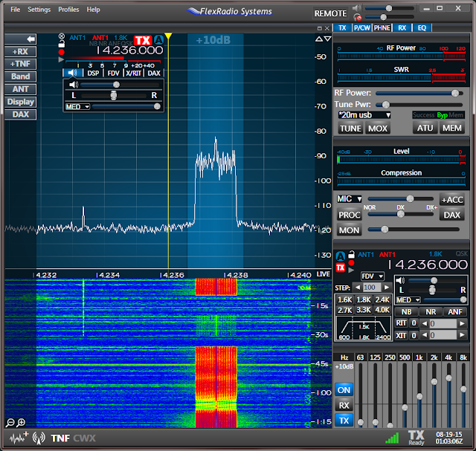476x451 pixels.
Task: Click the red TX badge in the RX panel
Action: pos(341,267)
